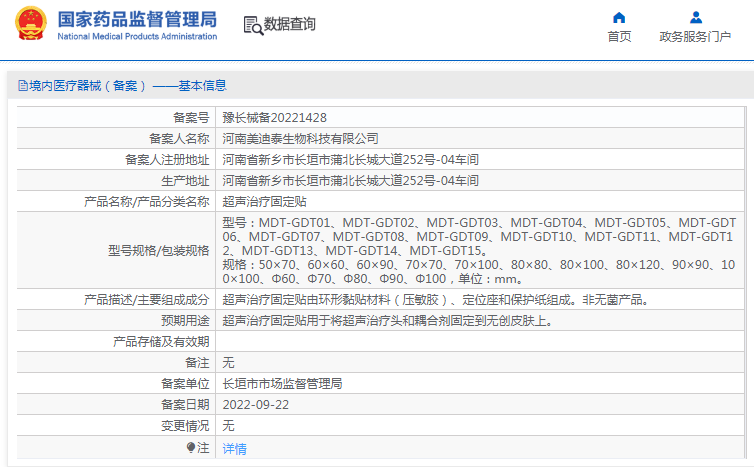Click the 预期用途 intended use text
The width and height of the screenshot is (754, 467).
point(389,321)
